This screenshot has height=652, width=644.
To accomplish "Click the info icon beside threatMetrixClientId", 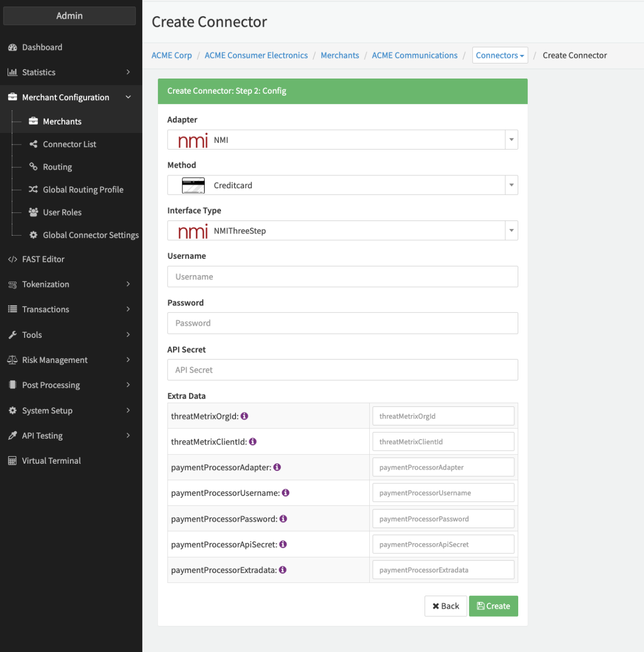I will coord(253,442).
